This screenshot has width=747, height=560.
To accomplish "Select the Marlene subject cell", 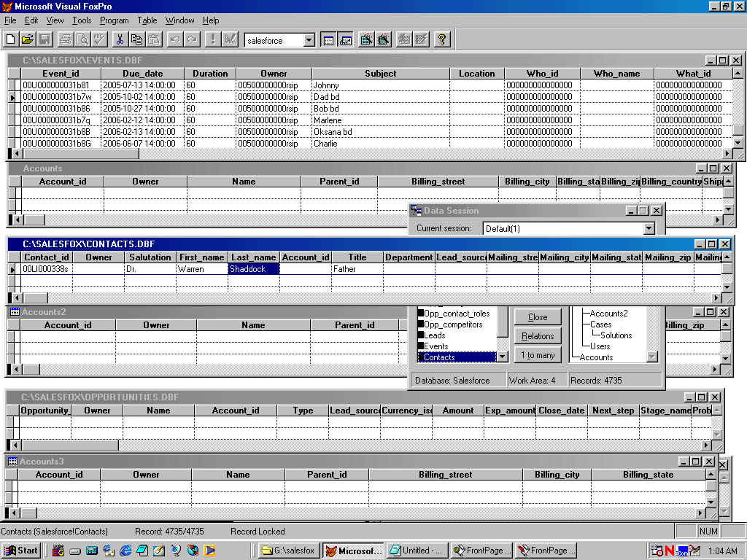I will [381, 120].
